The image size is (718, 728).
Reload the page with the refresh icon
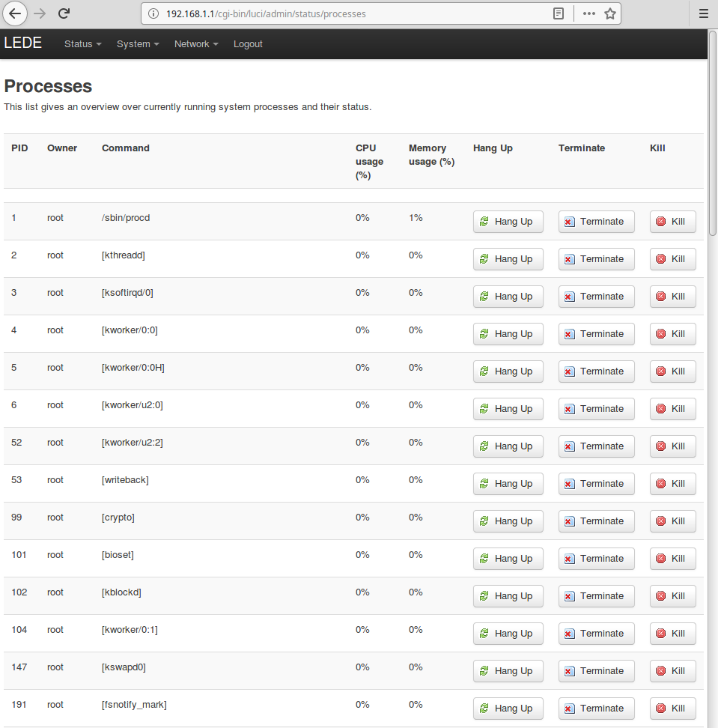pos(64,14)
